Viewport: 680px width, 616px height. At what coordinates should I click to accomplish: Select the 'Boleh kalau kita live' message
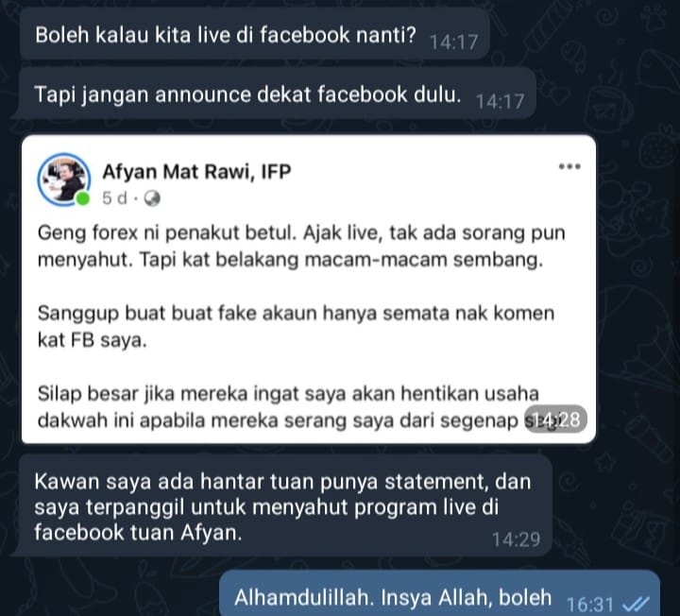pos(255,35)
